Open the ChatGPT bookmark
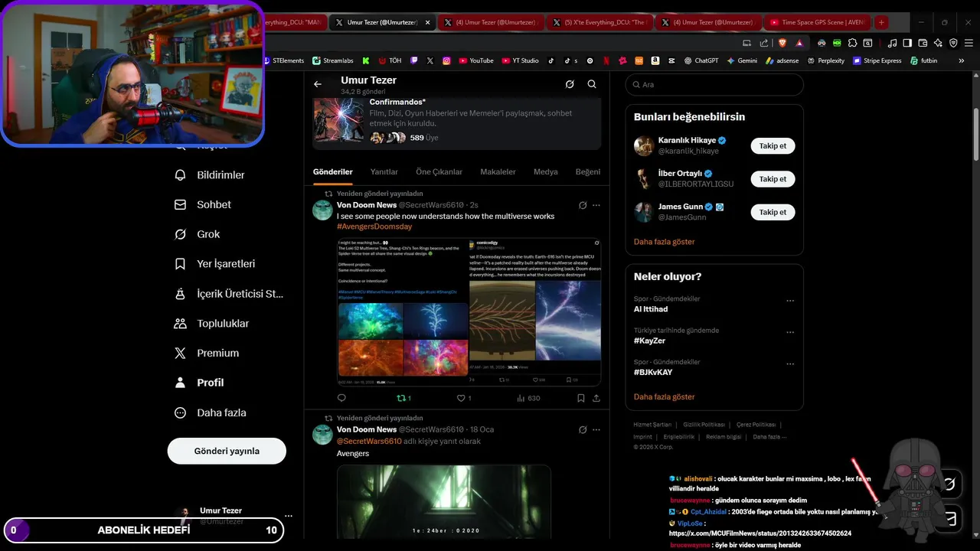The image size is (980, 551). point(701,60)
